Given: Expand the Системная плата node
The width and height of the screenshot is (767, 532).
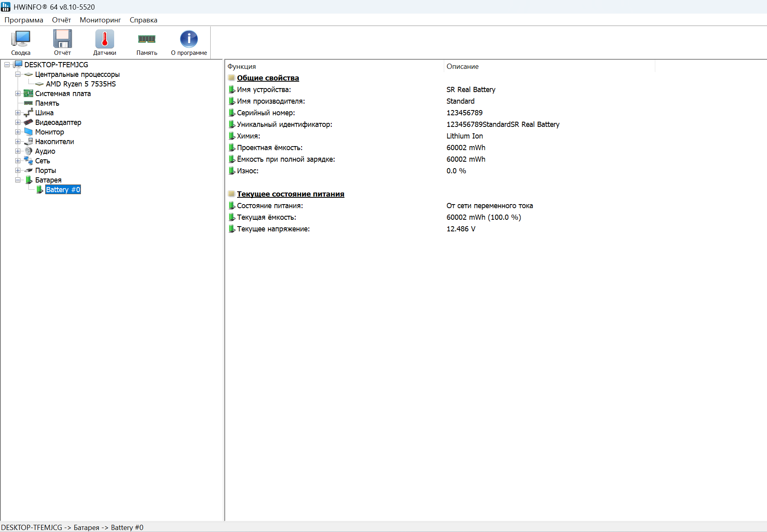Looking at the screenshot, I should click(x=18, y=94).
